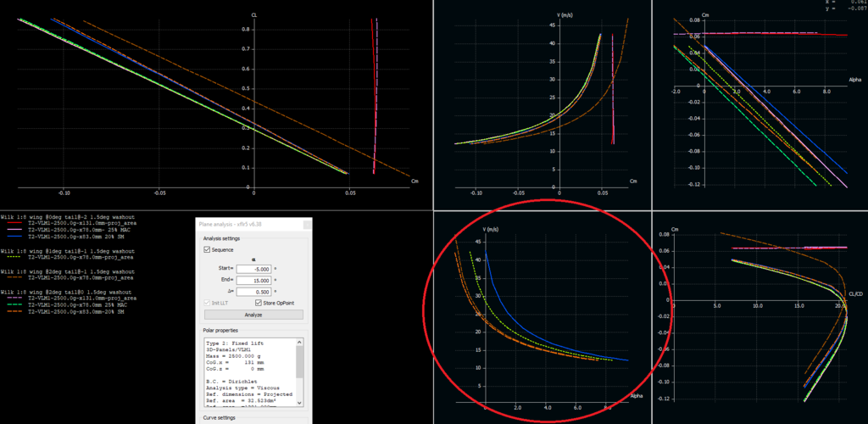Close the Plane analysis dock panel
The width and height of the screenshot is (868, 424).
[x=305, y=224]
